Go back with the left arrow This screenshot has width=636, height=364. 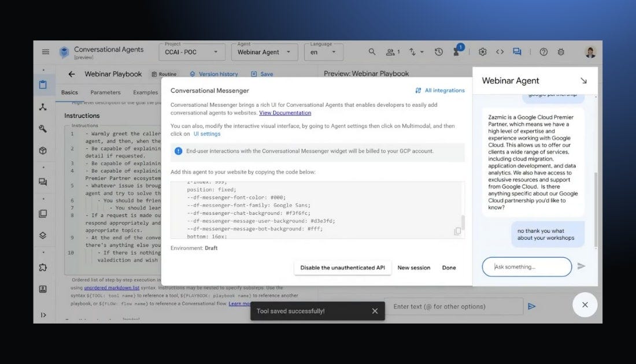71,74
